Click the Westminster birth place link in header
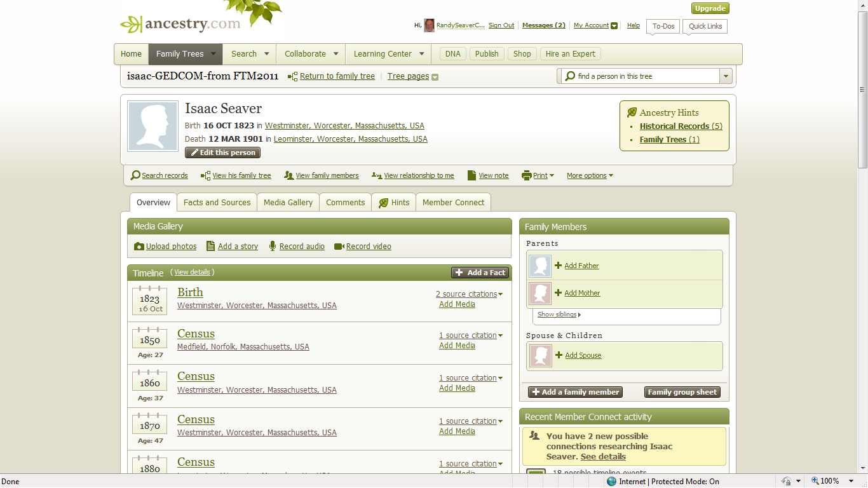The image size is (868, 488). [x=344, y=126]
